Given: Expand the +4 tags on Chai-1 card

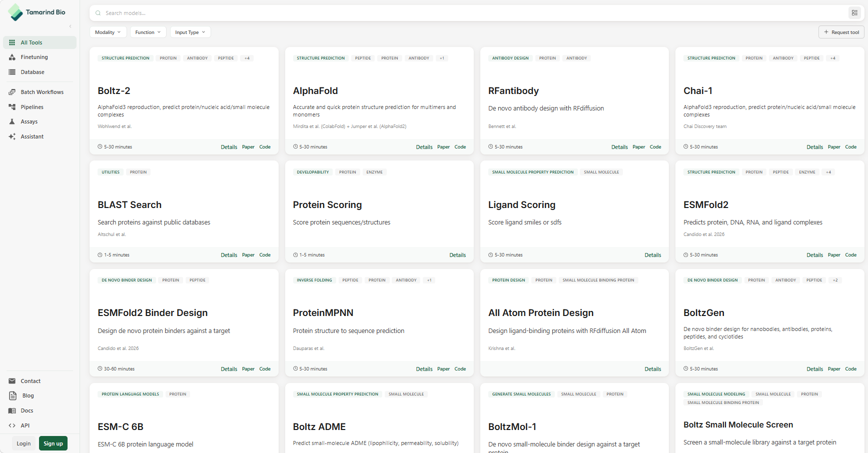Looking at the screenshot, I should click(833, 58).
